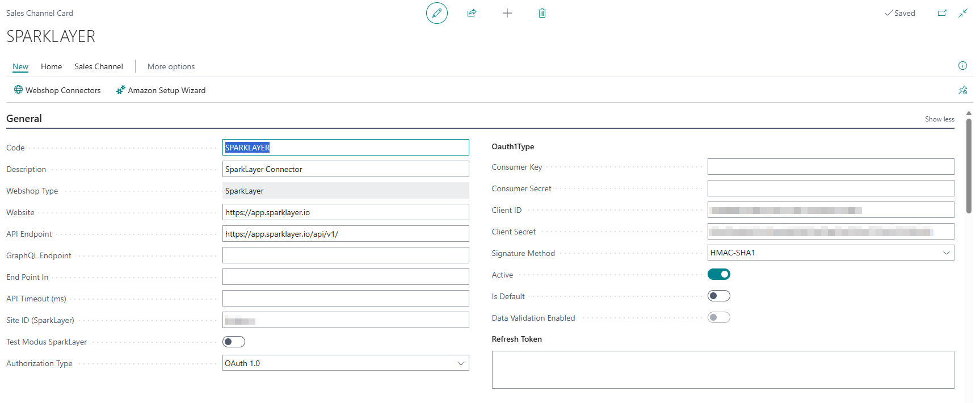Screen dimensions: 980x403
Task: Click the SPARKLAYER page title
Action: click(51, 36)
